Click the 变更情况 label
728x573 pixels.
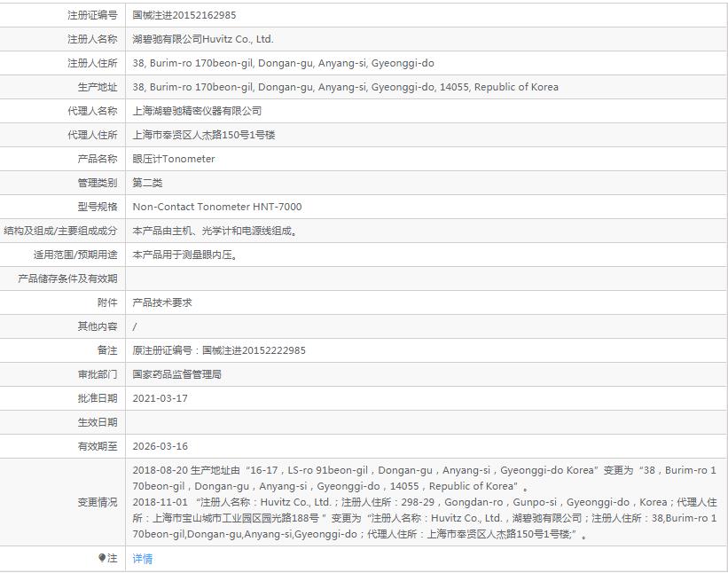[98, 502]
